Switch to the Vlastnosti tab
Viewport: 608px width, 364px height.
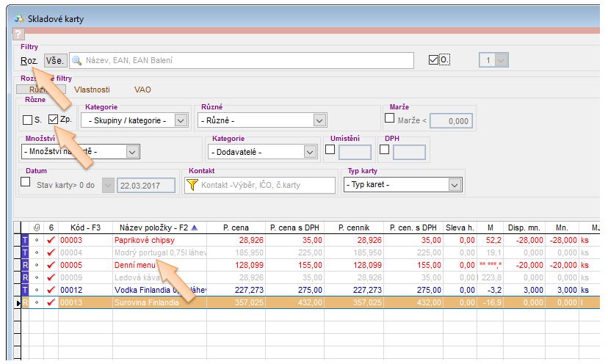92,89
